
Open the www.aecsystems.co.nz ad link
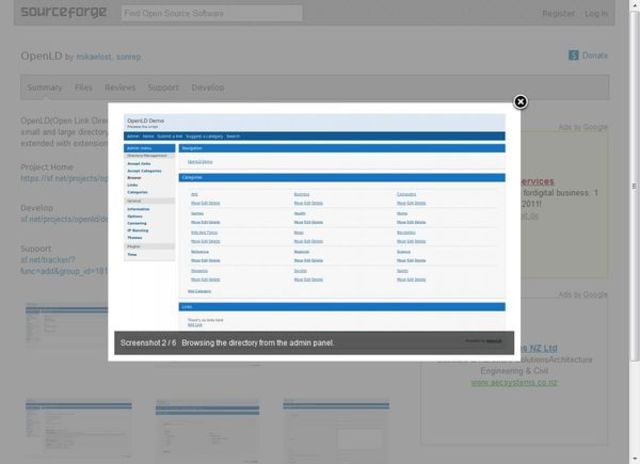click(514, 382)
